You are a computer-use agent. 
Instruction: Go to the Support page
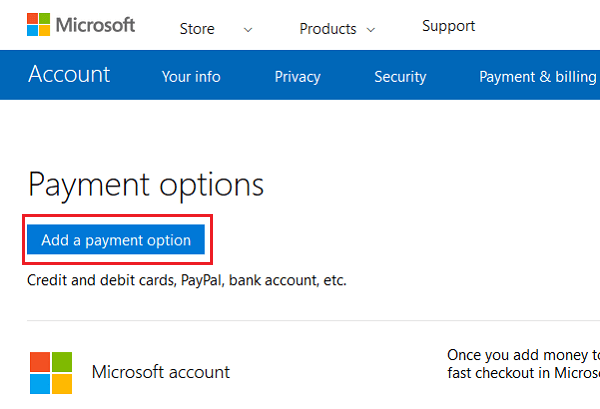point(448,26)
